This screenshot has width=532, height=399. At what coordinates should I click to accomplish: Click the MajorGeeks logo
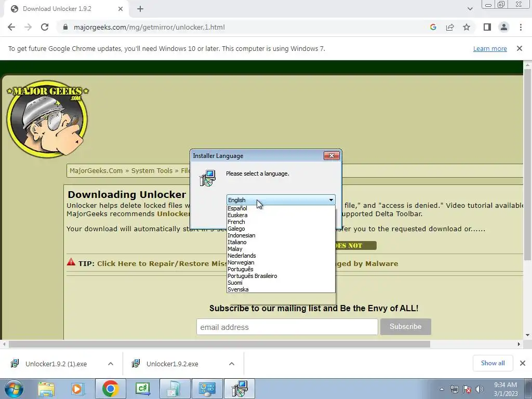point(47,119)
